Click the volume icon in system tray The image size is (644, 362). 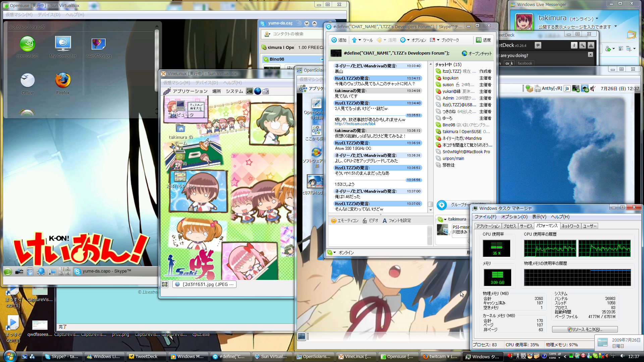click(x=622, y=356)
